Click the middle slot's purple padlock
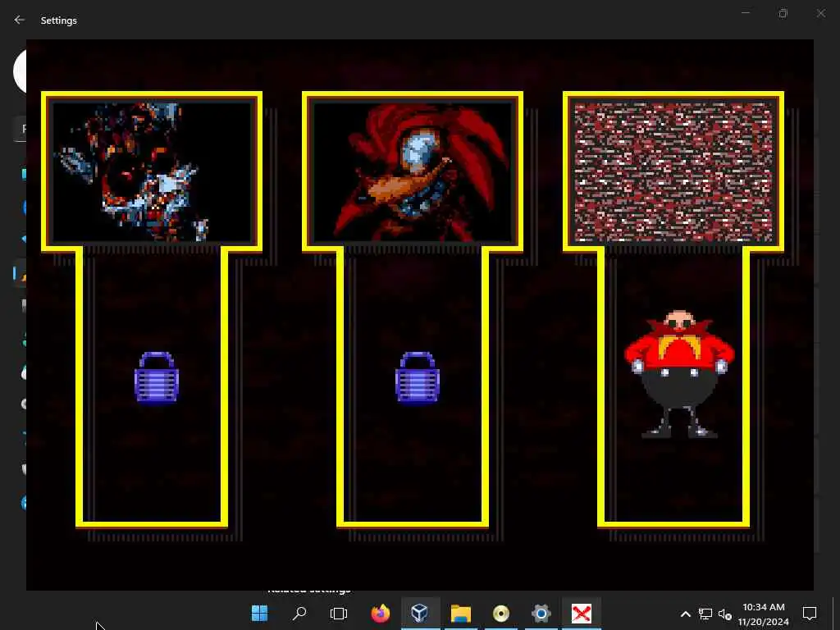The image size is (840, 630). (418, 377)
